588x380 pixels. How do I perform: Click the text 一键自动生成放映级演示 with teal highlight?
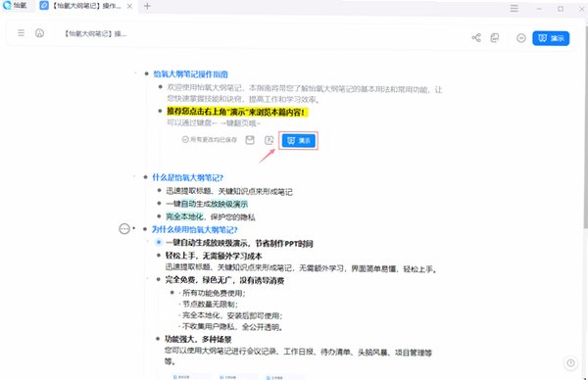(207, 204)
